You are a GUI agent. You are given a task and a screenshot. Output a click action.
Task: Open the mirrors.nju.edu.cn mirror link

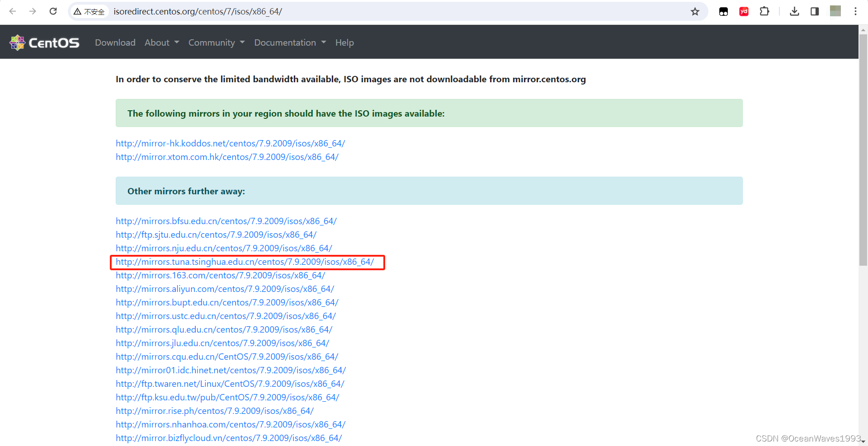(x=224, y=248)
